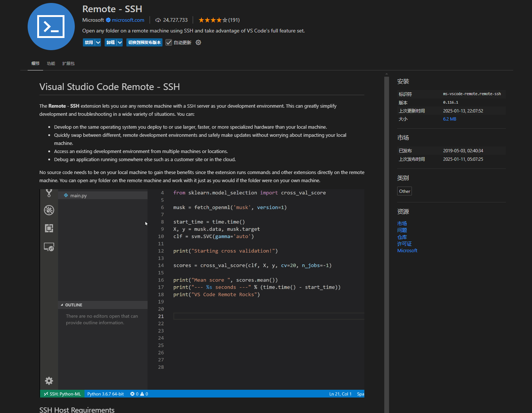Open the Microsoft link under 资源

[407, 250]
